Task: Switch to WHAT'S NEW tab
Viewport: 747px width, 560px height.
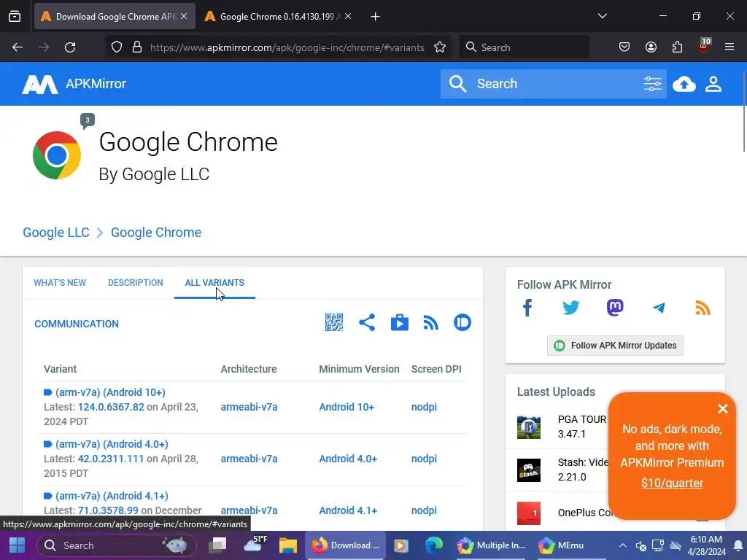Action: [x=60, y=283]
